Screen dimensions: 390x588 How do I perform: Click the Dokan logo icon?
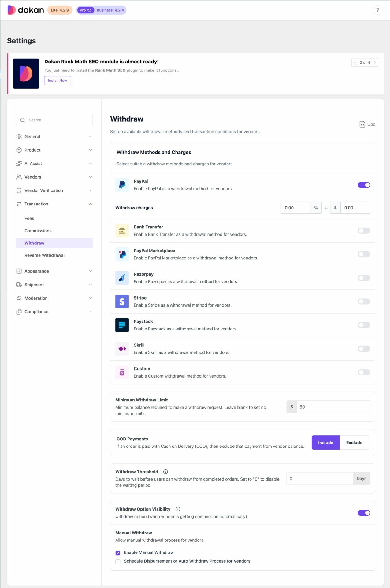pyautogui.click(x=11, y=10)
